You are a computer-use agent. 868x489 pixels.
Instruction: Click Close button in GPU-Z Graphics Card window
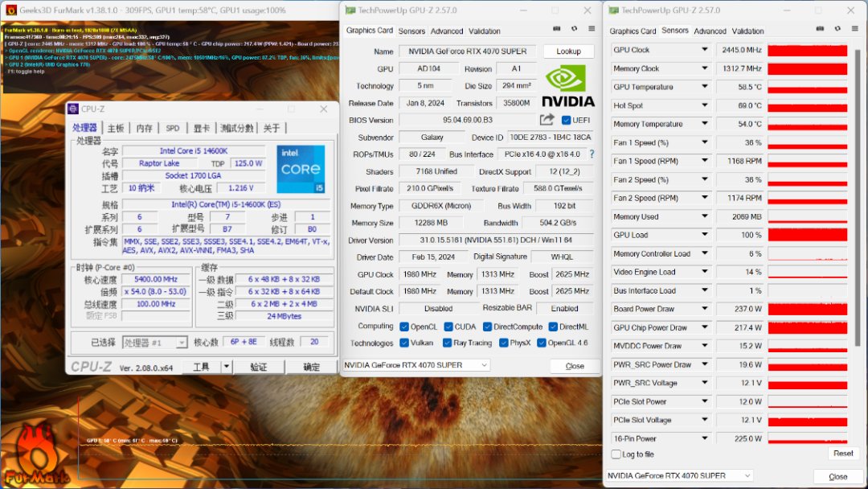point(575,365)
